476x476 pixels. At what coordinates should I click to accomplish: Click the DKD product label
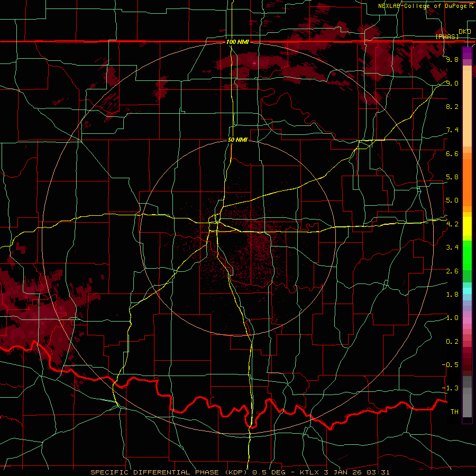tap(464, 32)
